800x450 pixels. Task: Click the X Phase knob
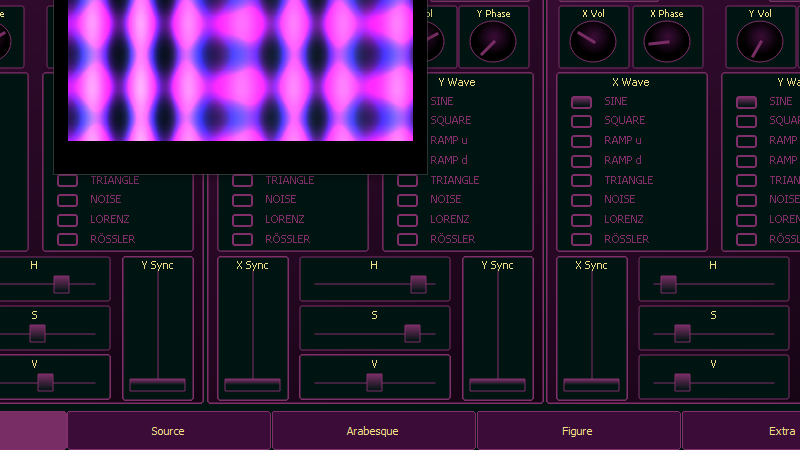666,41
